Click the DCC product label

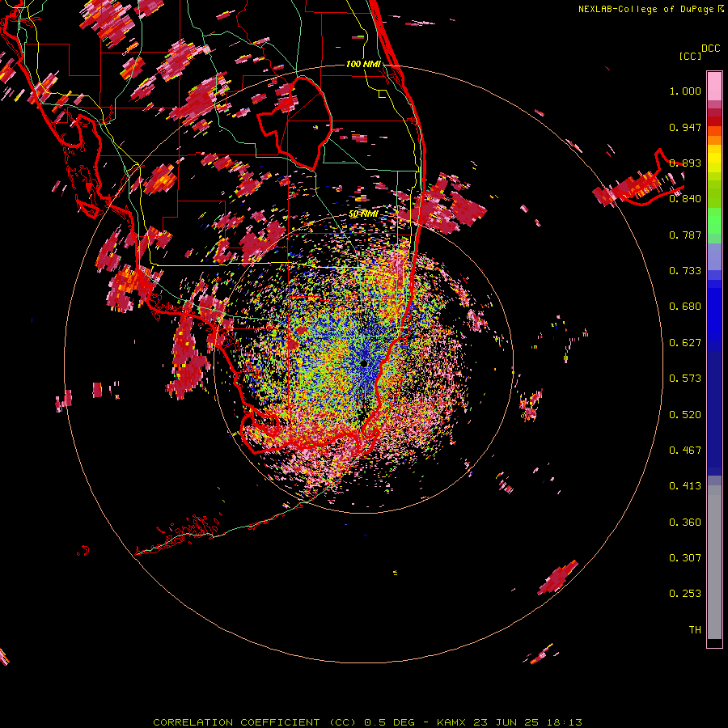[711, 49]
